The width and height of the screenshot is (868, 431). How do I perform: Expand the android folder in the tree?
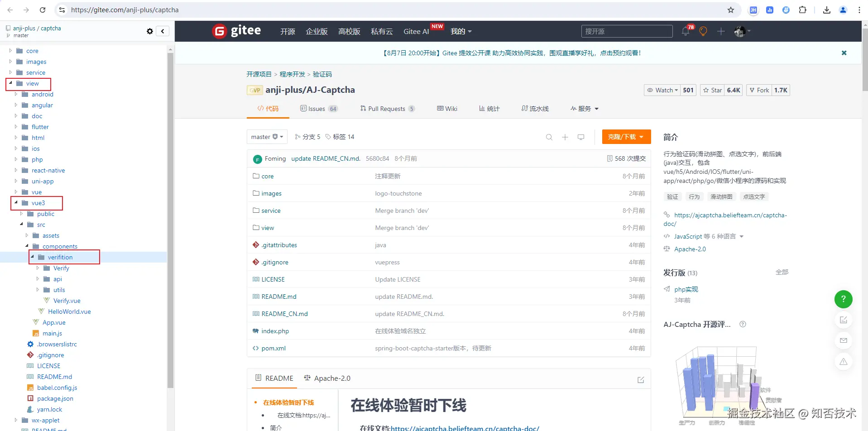(x=16, y=94)
